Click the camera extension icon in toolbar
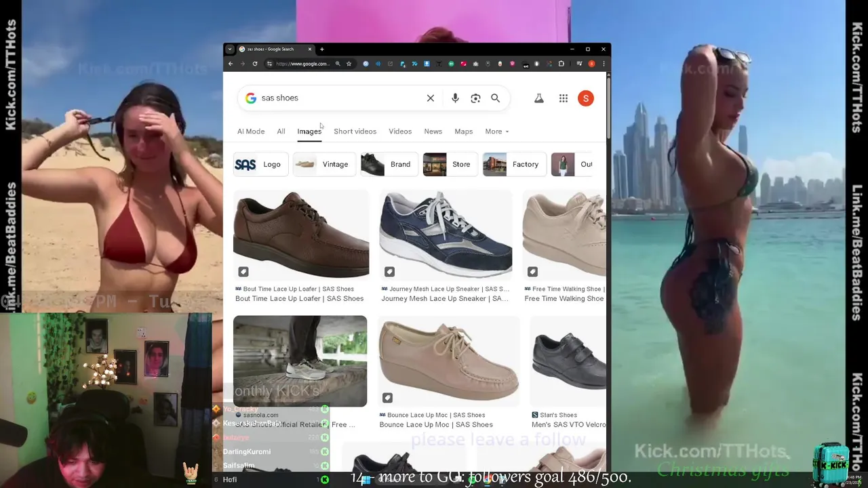This screenshot has width=868, height=488. 475,64
